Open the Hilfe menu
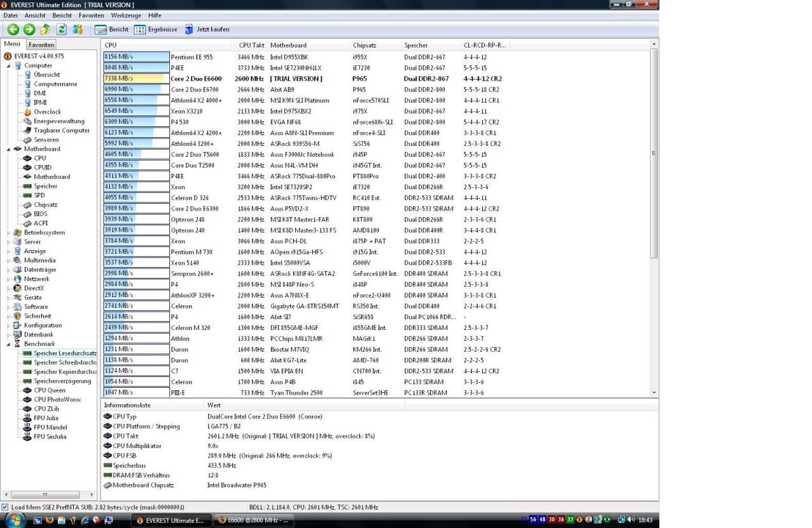Viewport: 812px width, 528px height. 155,15
